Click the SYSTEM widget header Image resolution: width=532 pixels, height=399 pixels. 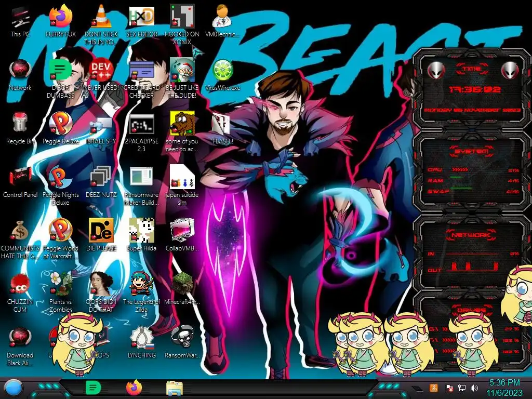(x=472, y=151)
